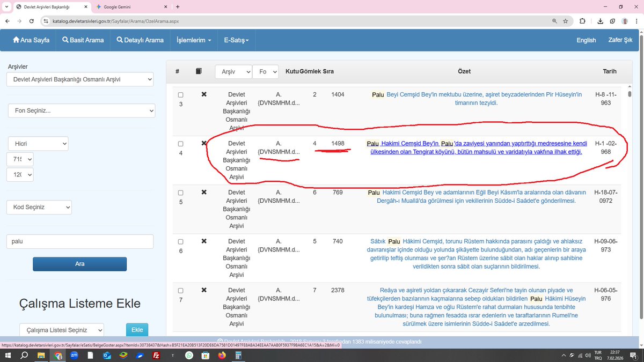This screenshot has width=644, height=362.
Task: Reload the current page
Action: (32, 21)
